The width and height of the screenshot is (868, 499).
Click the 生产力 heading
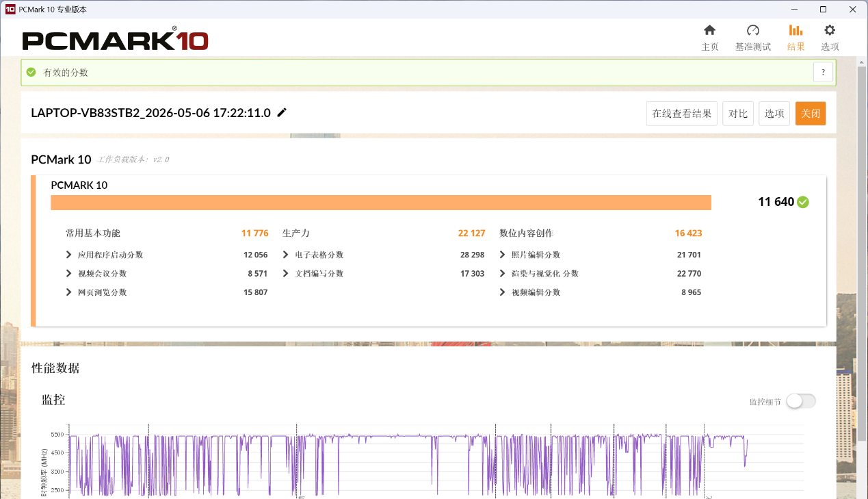(296, 233)
